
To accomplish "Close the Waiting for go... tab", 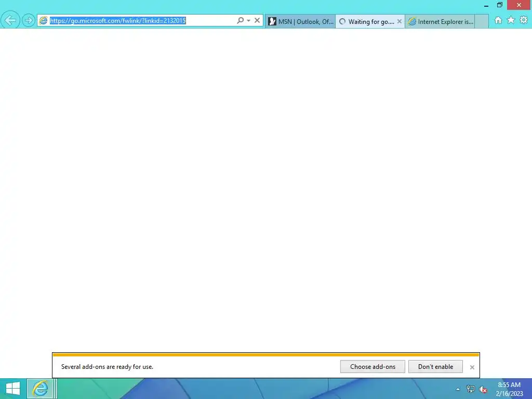I will point(400,22).
